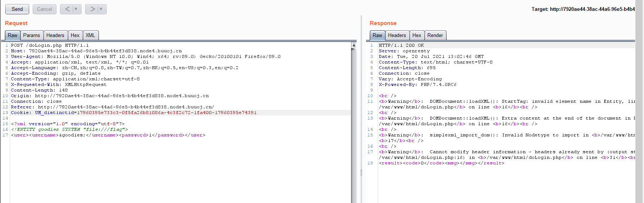Click the 'Connection: close' request line
Viewport: 644px width, 203px height.
pos(36,101)
